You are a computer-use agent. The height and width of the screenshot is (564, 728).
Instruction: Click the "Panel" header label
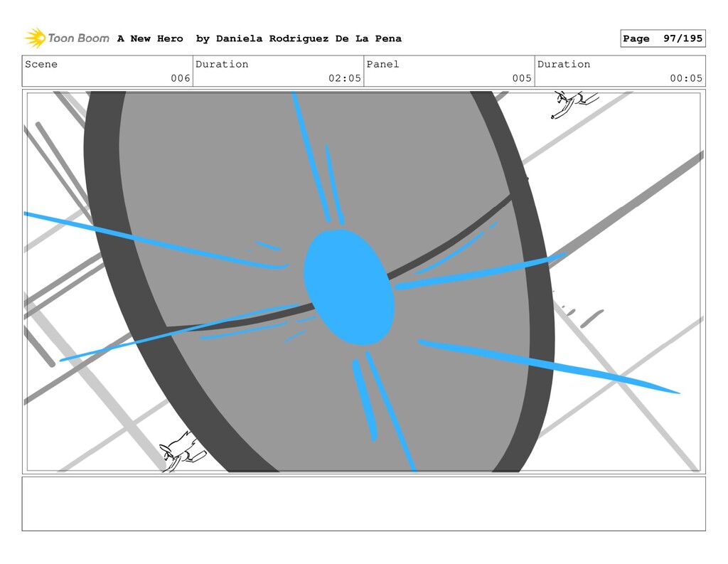pyautogui.click(x=382, y=64)
